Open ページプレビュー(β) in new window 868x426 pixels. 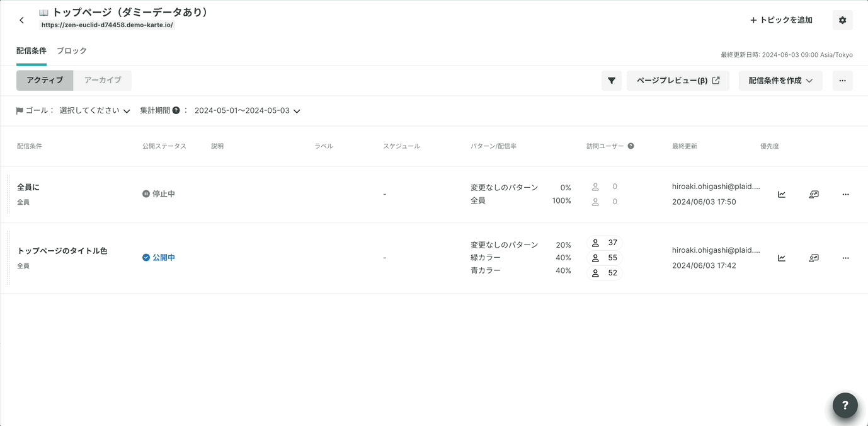coord(678,81)
